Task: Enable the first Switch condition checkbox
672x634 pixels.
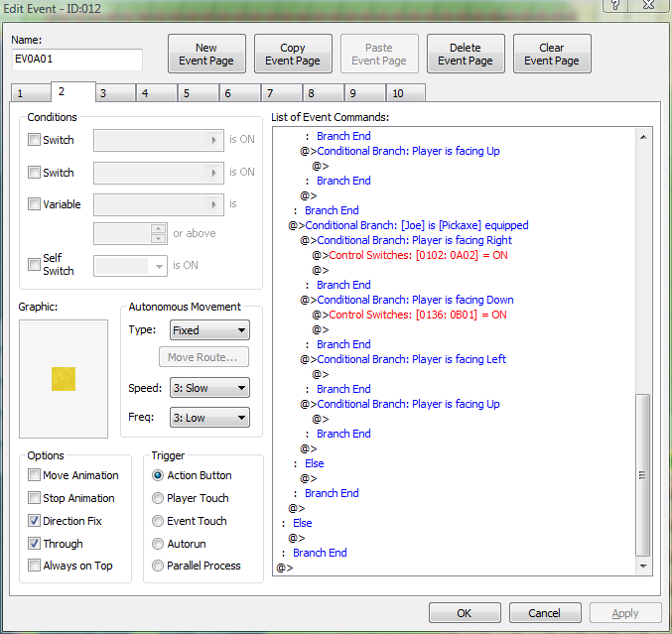Action: point(34,140)
